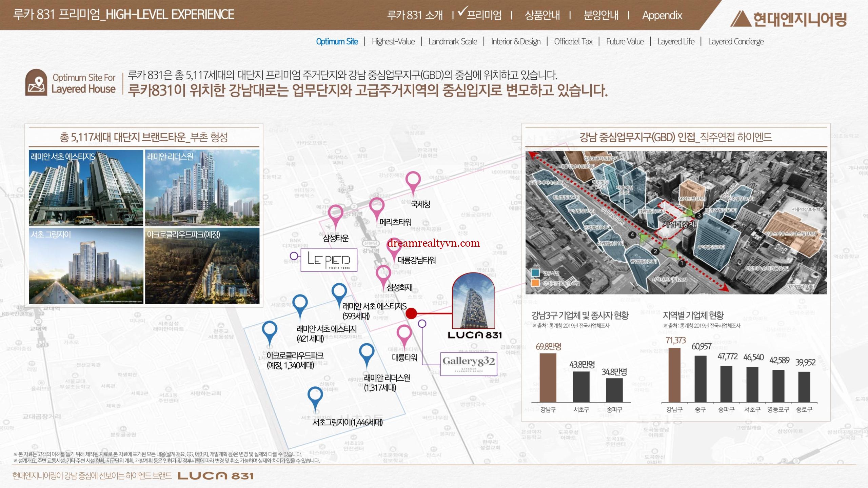Select the Officetel Tax sub tab

tap(573, 42)
